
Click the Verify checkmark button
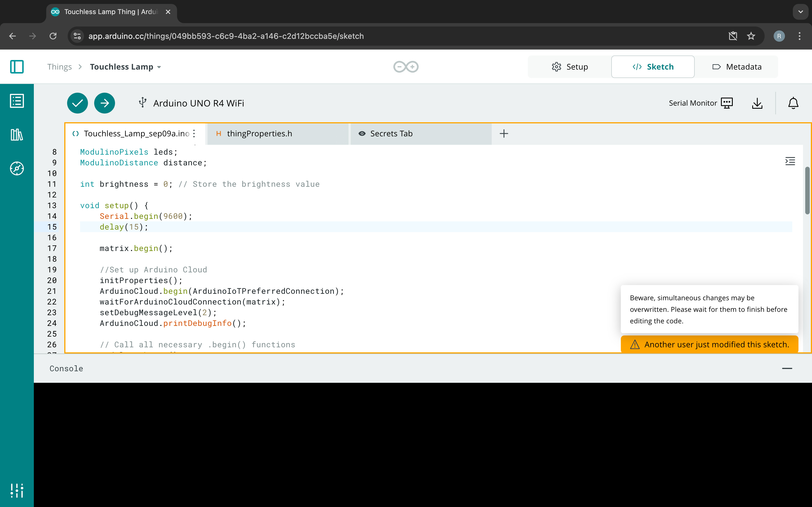pyautogui.click(x=78, y=103)
